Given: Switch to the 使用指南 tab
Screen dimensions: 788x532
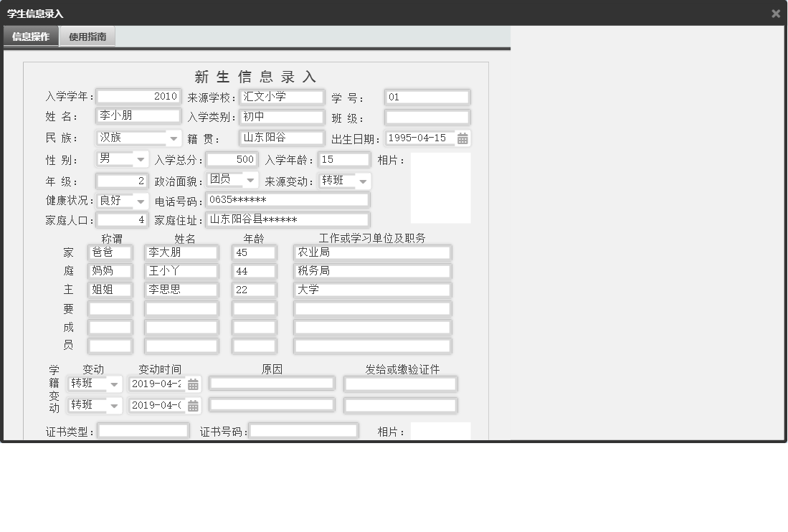Looking at the screenshot, I should (87, 37).
